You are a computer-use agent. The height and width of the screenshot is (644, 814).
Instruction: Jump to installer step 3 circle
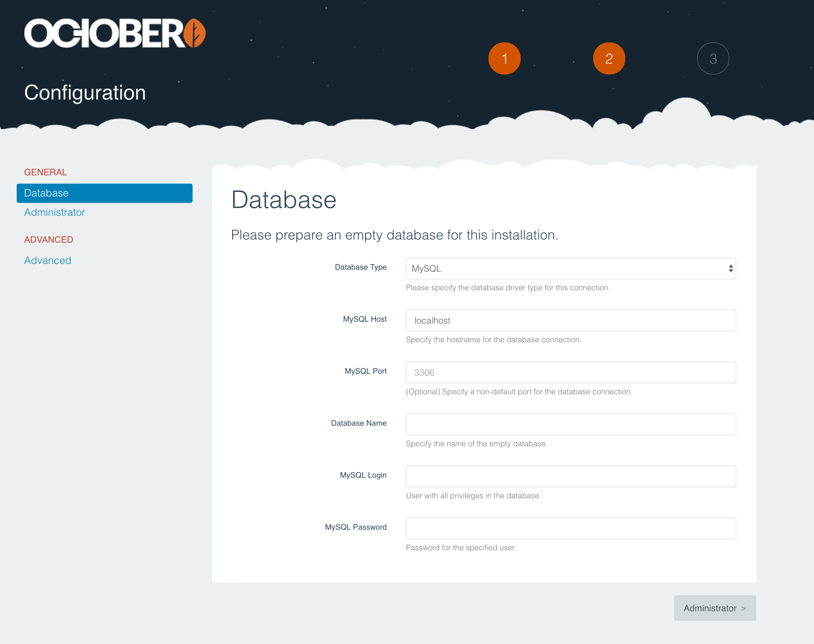pyautogui.click(x=713, y=58)
